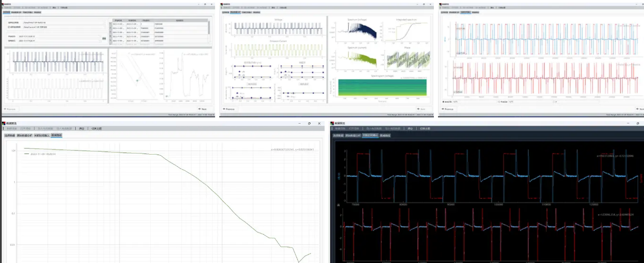Screen dimensions: 644x263
Task: Select second radio button under red waveform plot
Action: [498, 102]
